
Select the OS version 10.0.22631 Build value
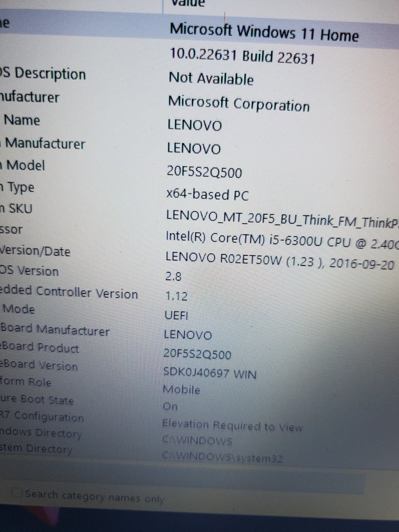click(242, 55)
